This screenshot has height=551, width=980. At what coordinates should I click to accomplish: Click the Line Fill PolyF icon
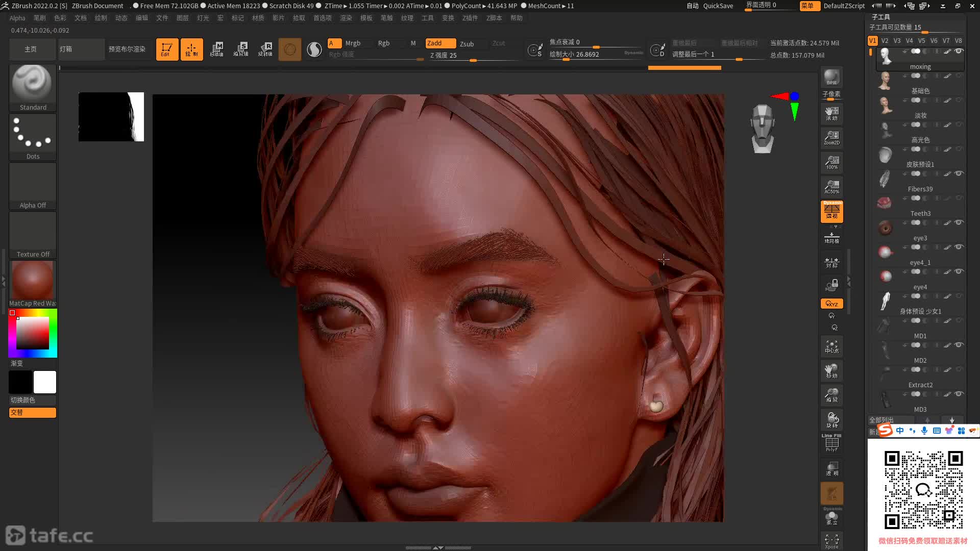point(831,443)
